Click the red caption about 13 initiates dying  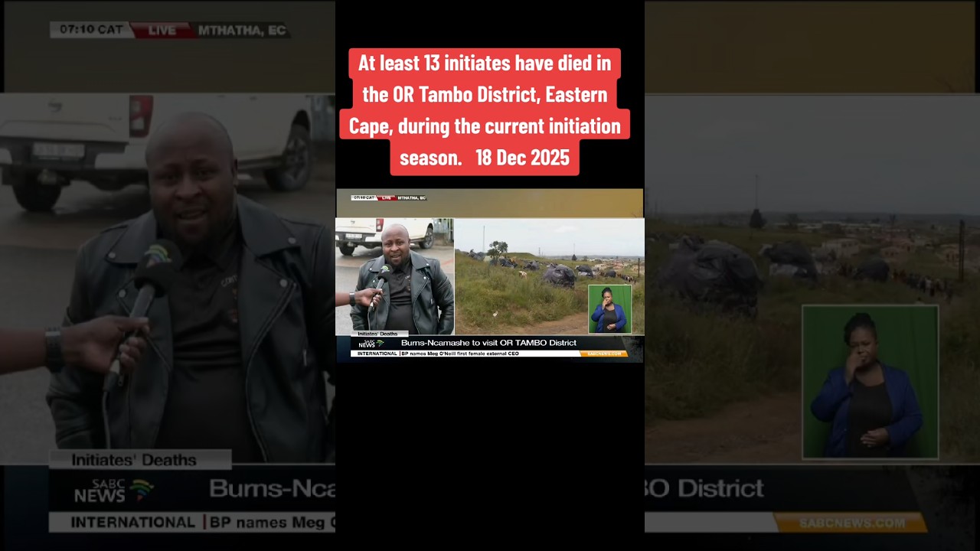click(485, 111)
